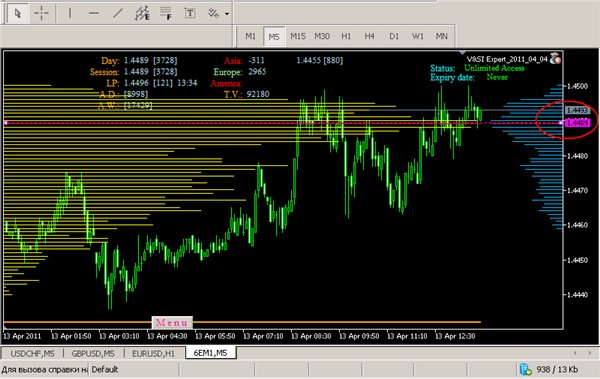This screenshot has height=379, width=600.
Task: Activate the crosshair tool
Action: (41, 13)
